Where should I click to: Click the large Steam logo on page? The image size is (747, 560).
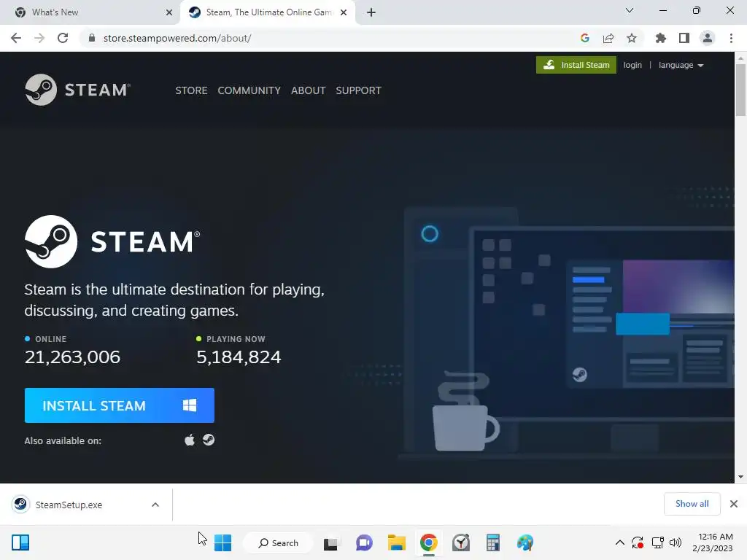pos(112,241)
